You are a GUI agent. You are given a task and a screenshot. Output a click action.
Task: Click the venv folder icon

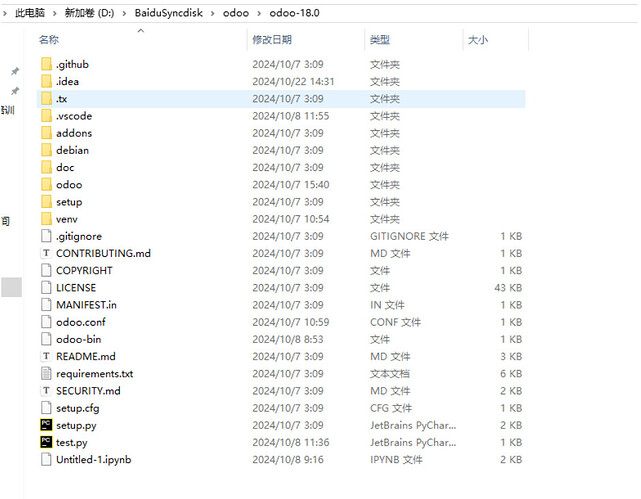point(46,219)
